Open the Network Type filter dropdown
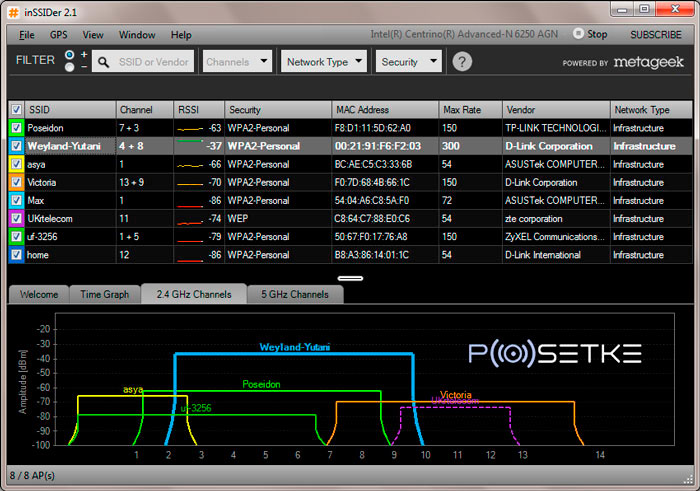 [x=324, y=62]
